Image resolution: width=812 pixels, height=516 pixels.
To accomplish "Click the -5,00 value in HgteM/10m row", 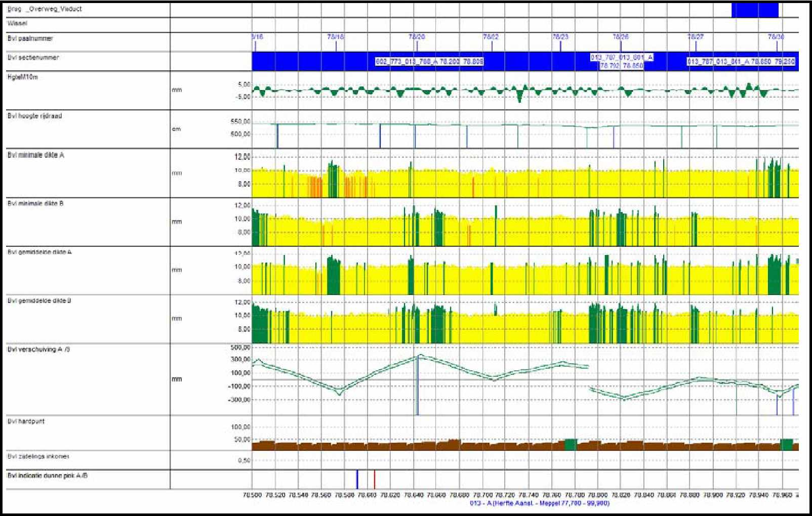I will [242, 97].
